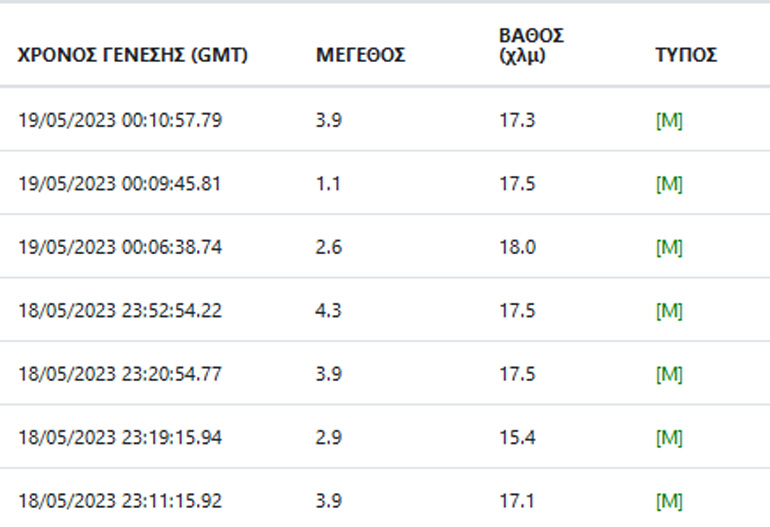
Task: Select the [M] link of the 23:52:54.22 earthquake
Action: point(668,311)
